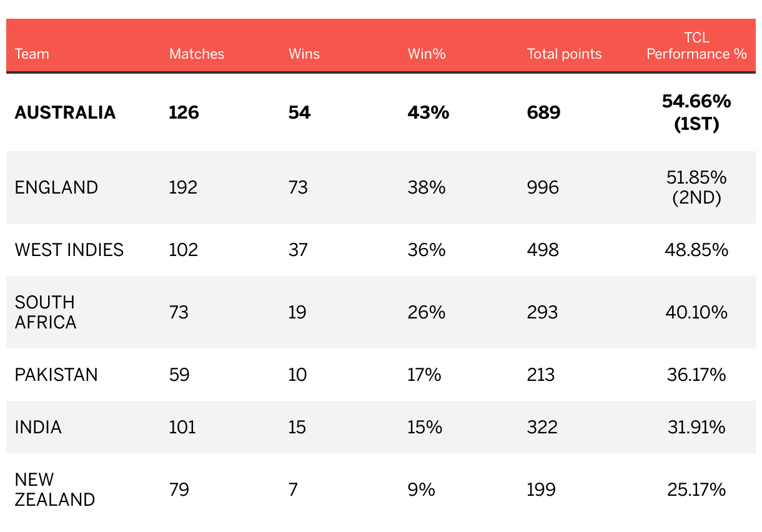This screenshot has width=762, height=532.
Task: Click South Africa's win percentage 26%
Action: click(x=427, y=312)
